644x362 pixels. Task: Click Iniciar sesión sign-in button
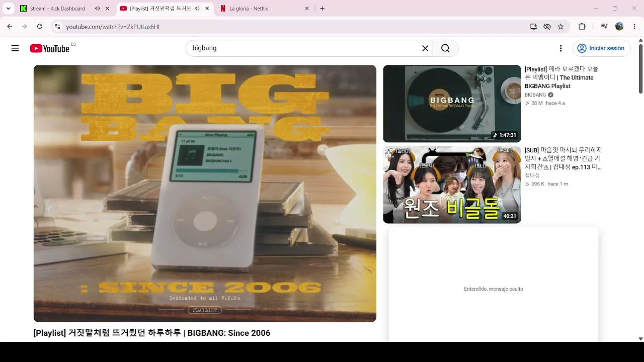click(x=601, y=48)
